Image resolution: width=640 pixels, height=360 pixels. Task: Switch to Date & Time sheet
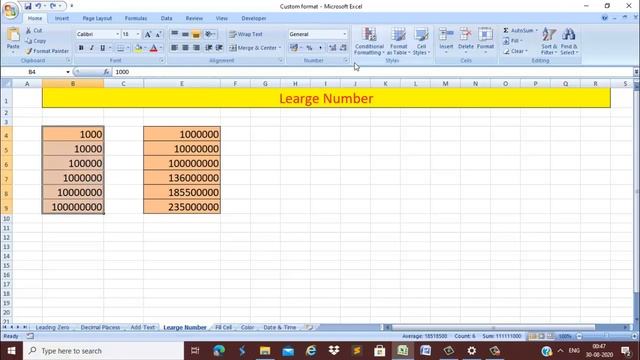pos(280,327)
